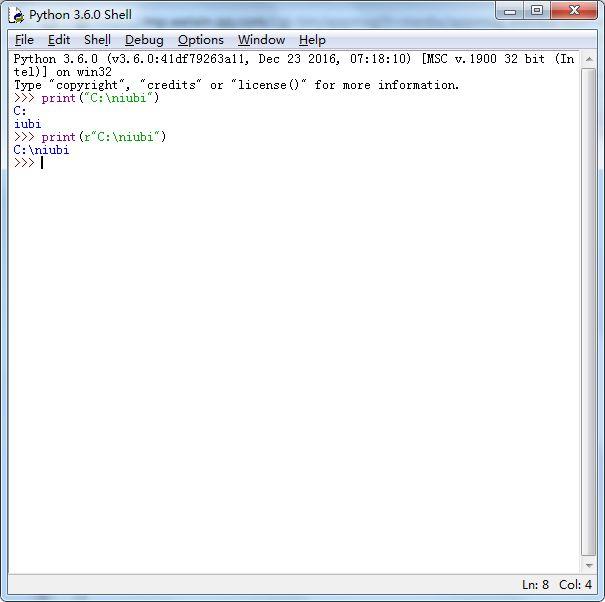The width and height of the screenshot is (605, 602).
Task: Open the Shell menu
Action: point(97,40)
